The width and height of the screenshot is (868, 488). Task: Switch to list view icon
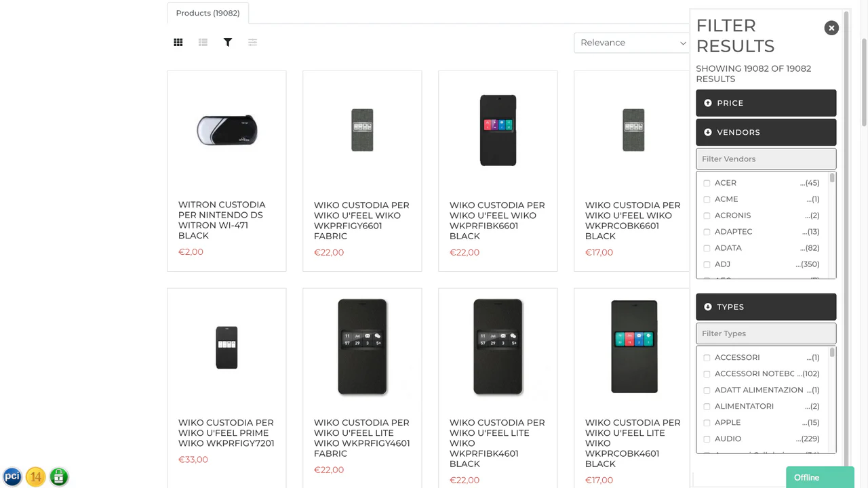[x=203, y=43]
